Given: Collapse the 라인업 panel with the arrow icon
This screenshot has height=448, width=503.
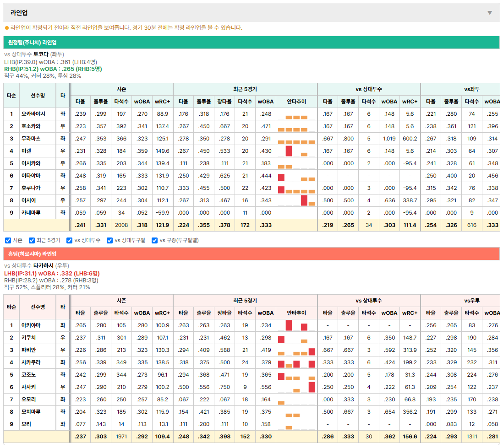Looking at the screenshot, I should click(490, 13).
